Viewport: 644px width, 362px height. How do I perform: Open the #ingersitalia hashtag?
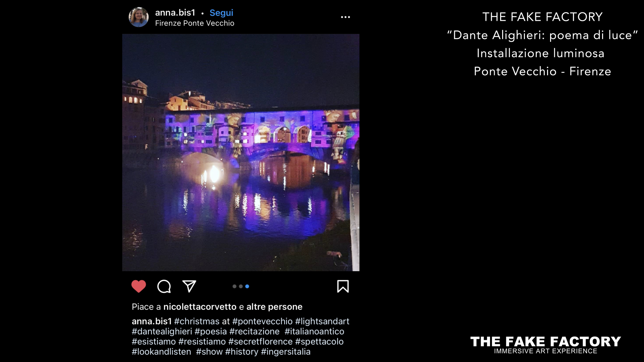286,352
